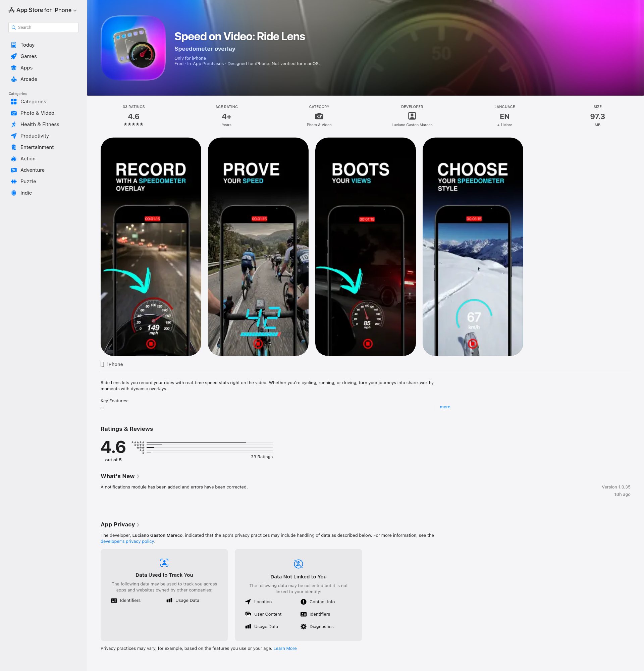Click the Search input field
Viewport: 644px width, 671px height.
[44, 28]
